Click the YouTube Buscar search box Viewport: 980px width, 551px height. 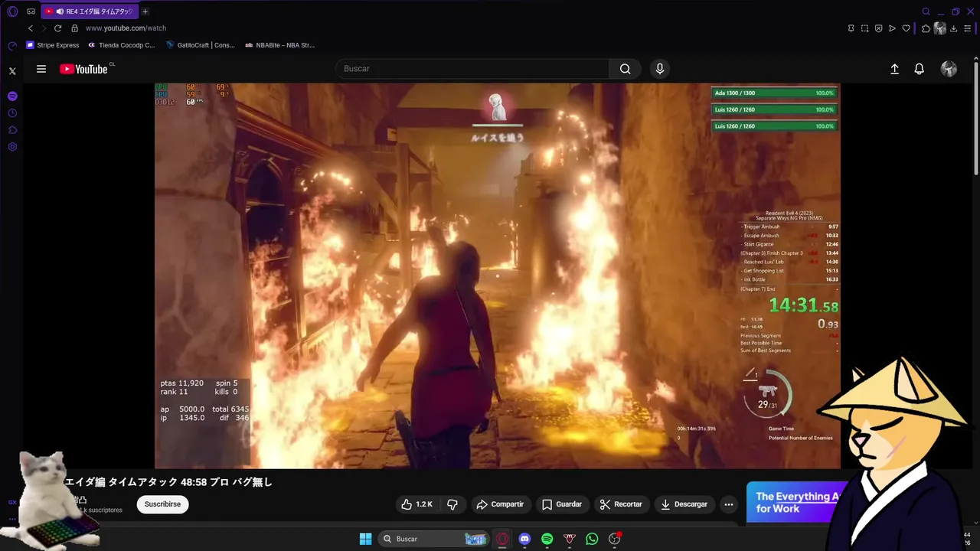pyautogui.click(x=472, y=69)
